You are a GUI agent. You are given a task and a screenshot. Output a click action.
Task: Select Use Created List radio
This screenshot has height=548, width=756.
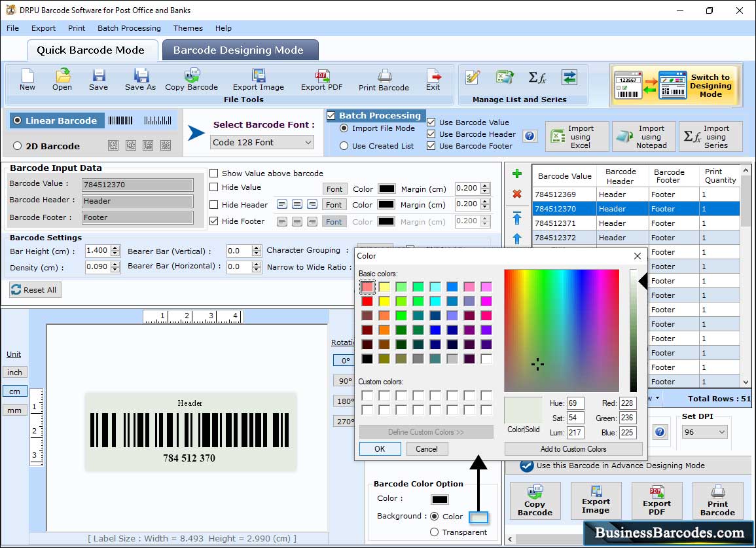click(344, 146)
